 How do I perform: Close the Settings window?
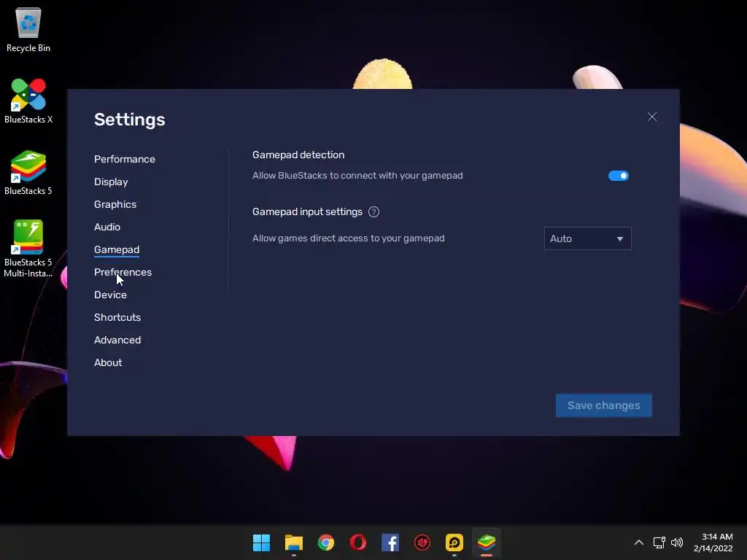[x=652, y=117]
